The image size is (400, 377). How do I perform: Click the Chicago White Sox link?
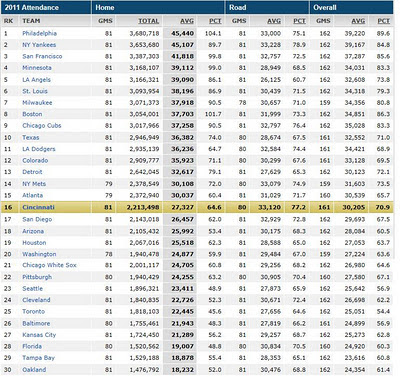coord(49,265)
